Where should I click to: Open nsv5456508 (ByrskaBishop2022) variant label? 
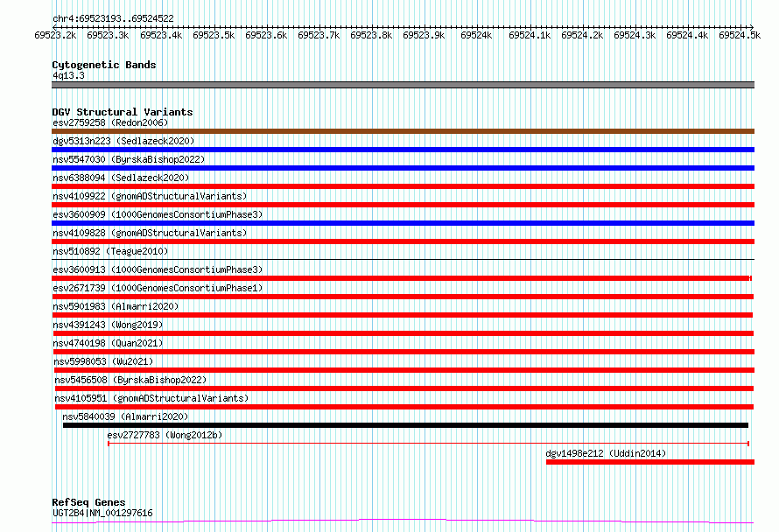[x=130, y=380]
